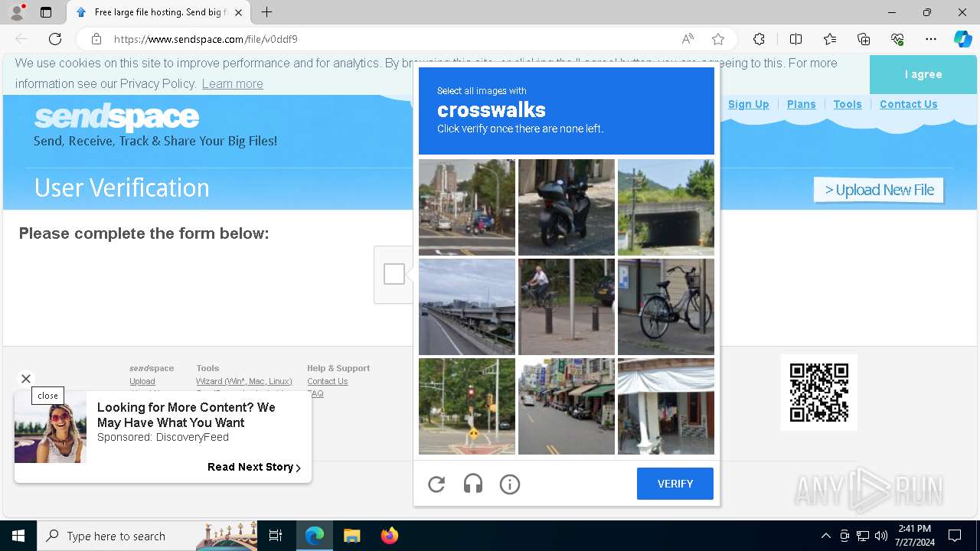Screen dimensions: 980x551
Task: Open the Copilot sidebar
Action: tap(963, 39)
